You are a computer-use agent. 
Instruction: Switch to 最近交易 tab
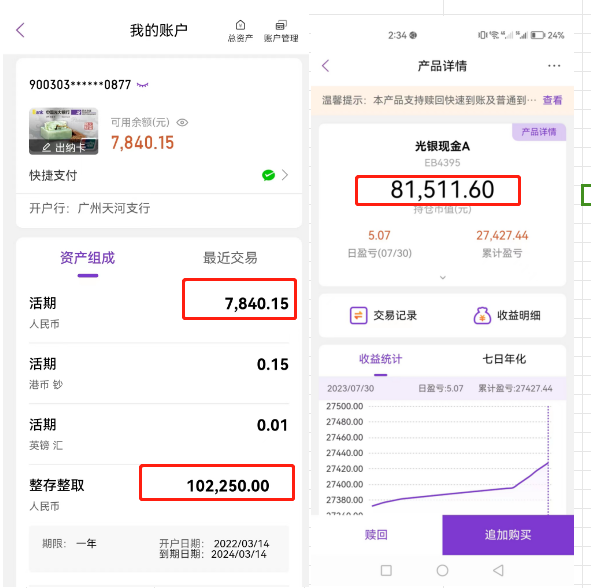pos(230,259)
